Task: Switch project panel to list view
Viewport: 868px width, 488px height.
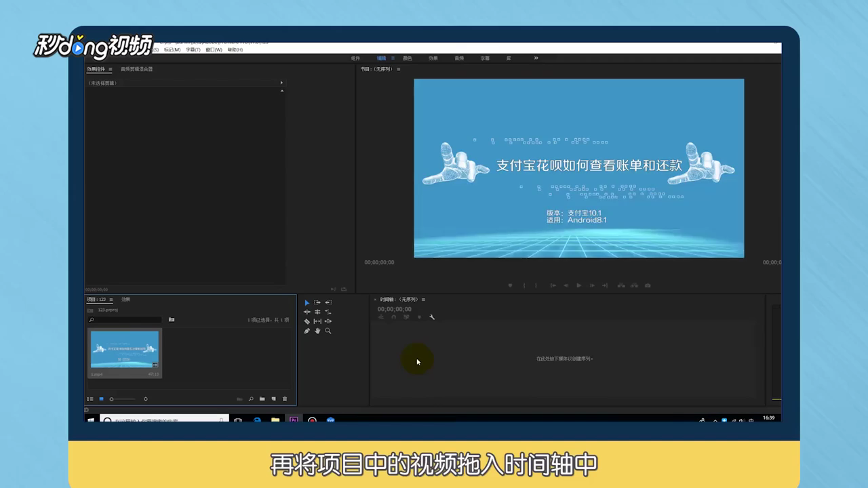Action: coord(90,399)
